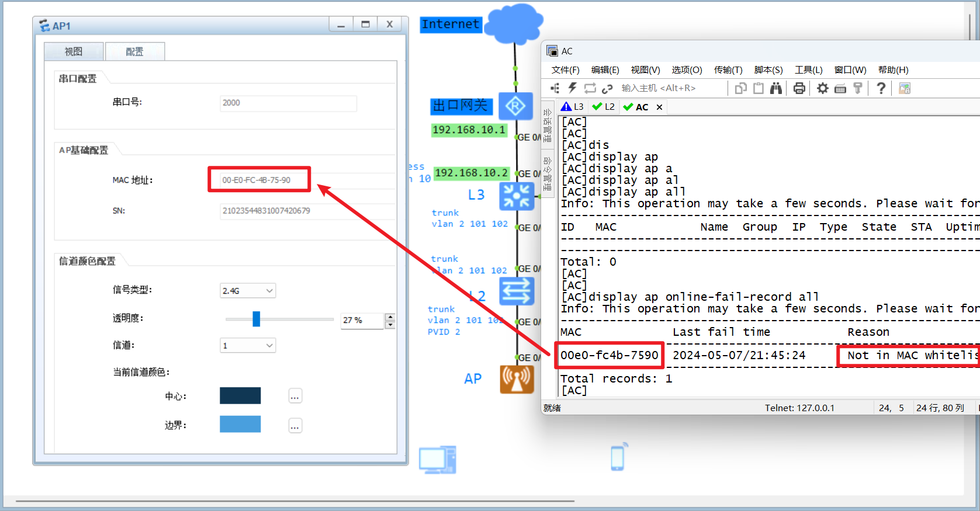Image resolution: width=980 pixels, height=511 pixels.
Task: Select the mobile phone device icon
Action: tap(618, 457)
